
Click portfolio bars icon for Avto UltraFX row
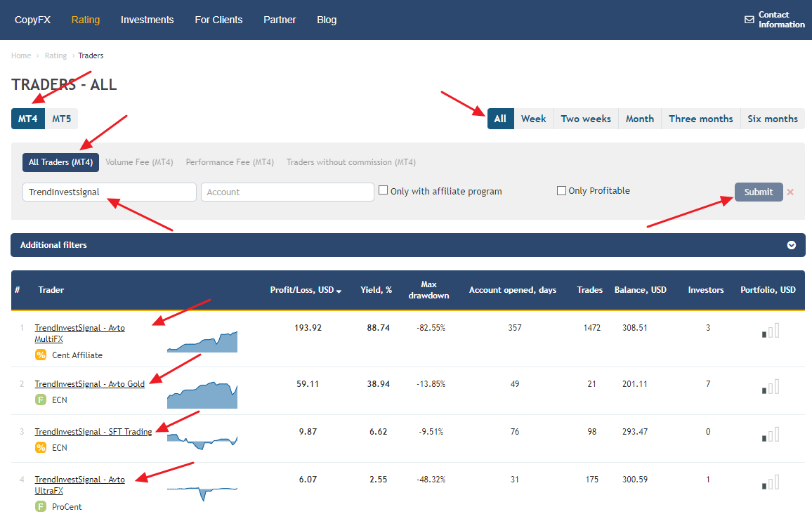[x=771, y=482]
